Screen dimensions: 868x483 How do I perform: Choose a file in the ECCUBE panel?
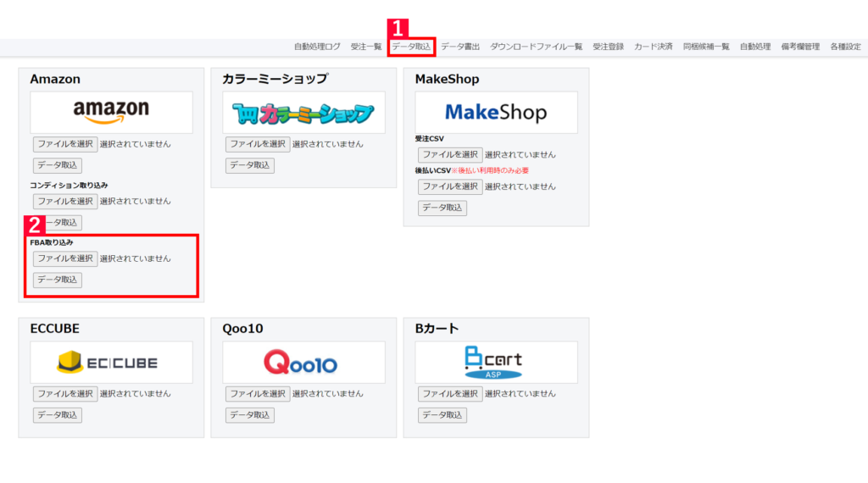coord(65,394)
